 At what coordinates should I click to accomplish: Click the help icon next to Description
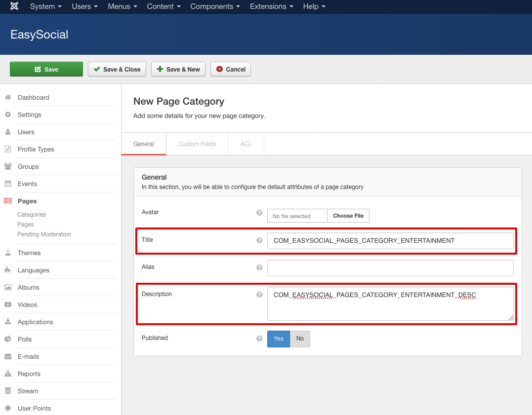click(x=259, y=295)
